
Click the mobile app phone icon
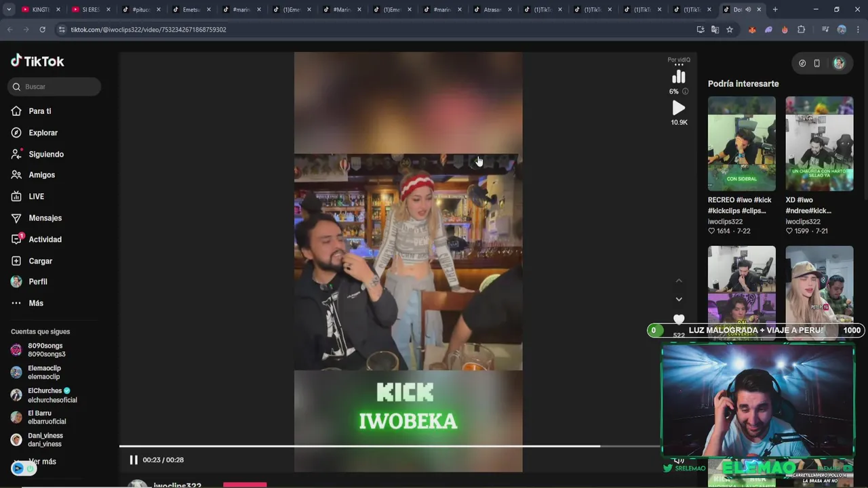(x=817, y=63)
